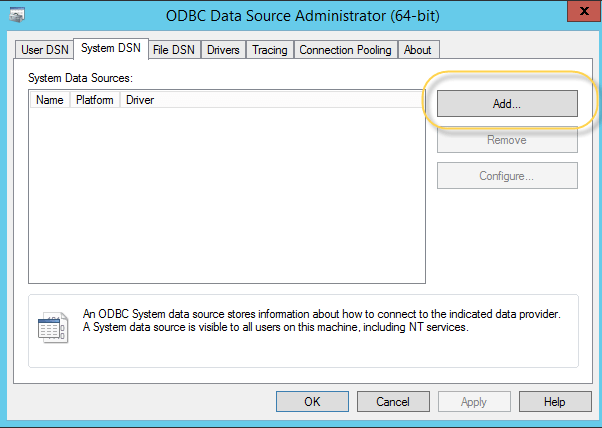The height and width of the screenshot is (428, 602).
Task: Click the data source info icon
Action: click(x=51, y=328)
